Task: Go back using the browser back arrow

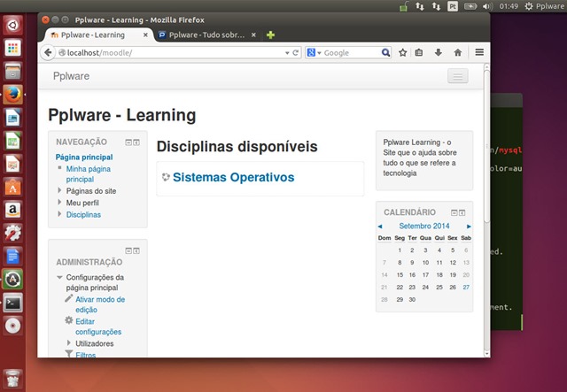Action: point(48,53)
